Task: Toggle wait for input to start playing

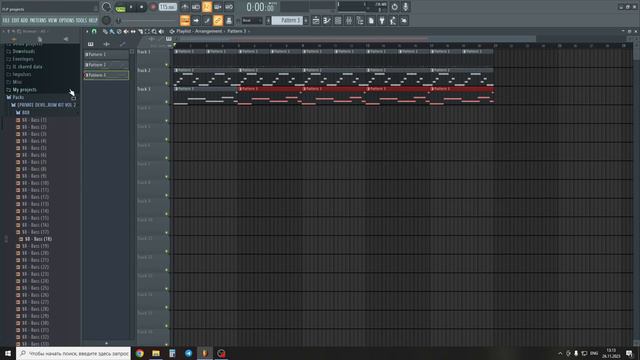Action: [x=196, y=7]
